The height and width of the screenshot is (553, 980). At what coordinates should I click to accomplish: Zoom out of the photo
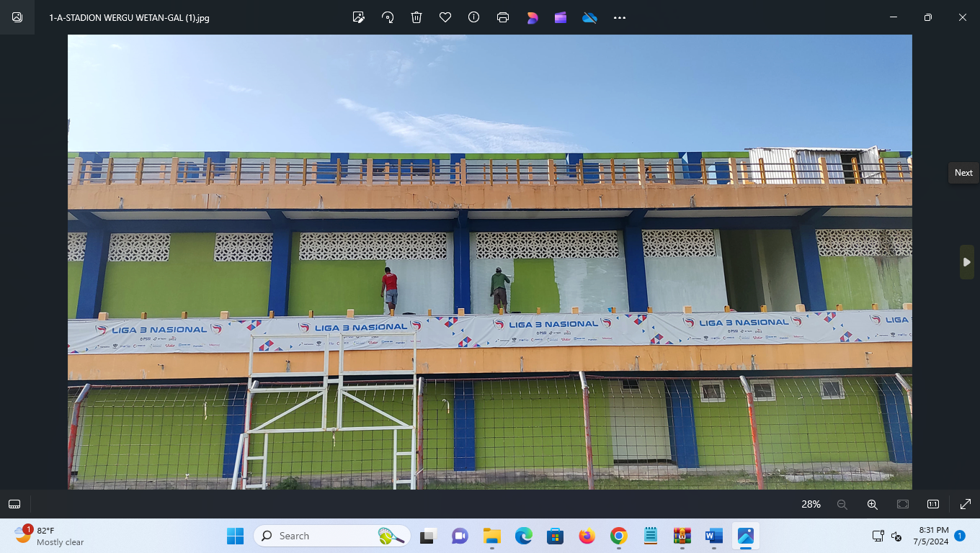(842, 504)
